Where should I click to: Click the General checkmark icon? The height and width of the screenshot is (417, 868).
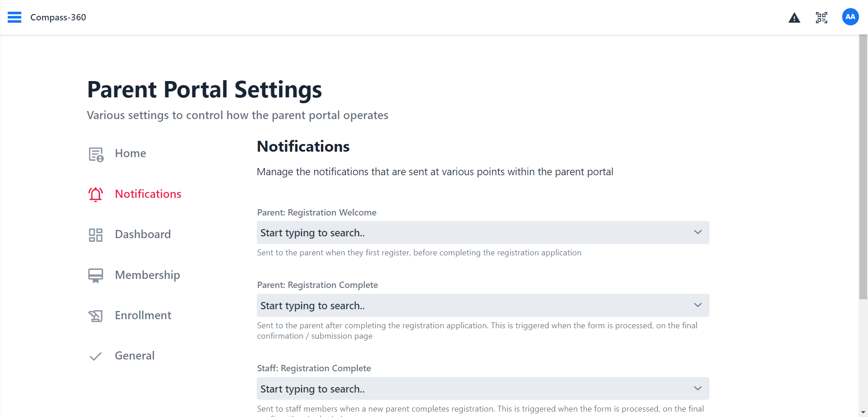pyautogui.click(x=96, y=356)
